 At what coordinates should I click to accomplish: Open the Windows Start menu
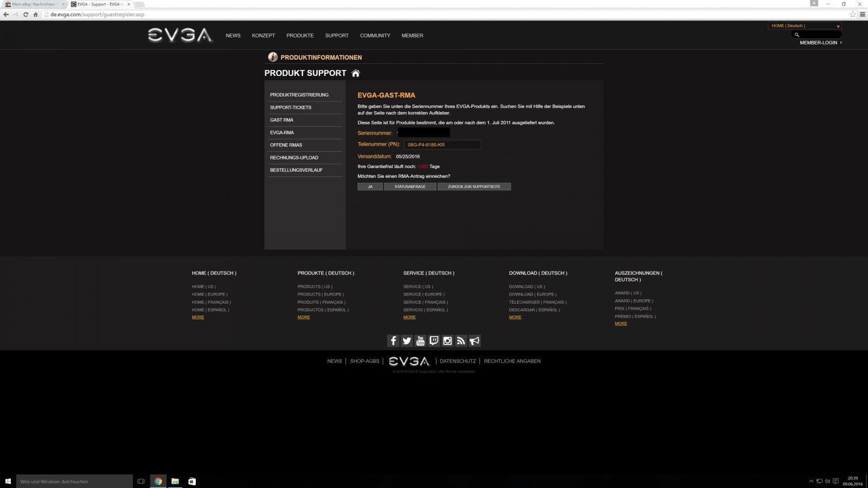pos(8,481)
